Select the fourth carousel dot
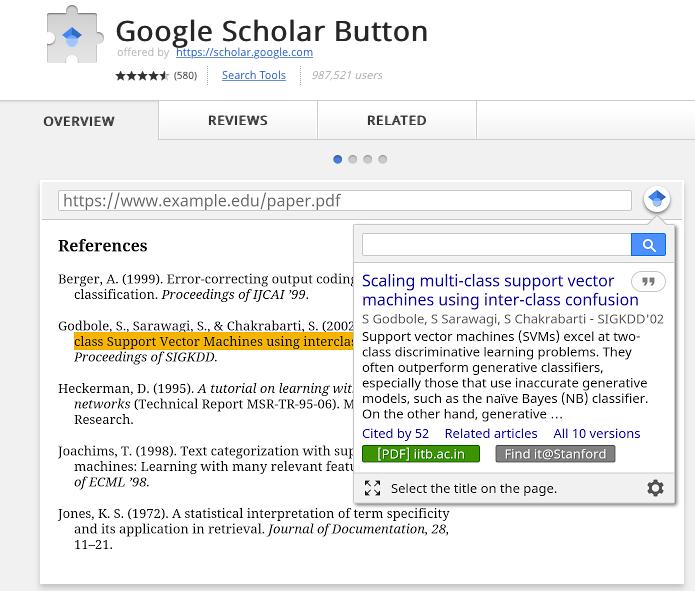Viewport: 695px width, 591px height. (383, 159)
